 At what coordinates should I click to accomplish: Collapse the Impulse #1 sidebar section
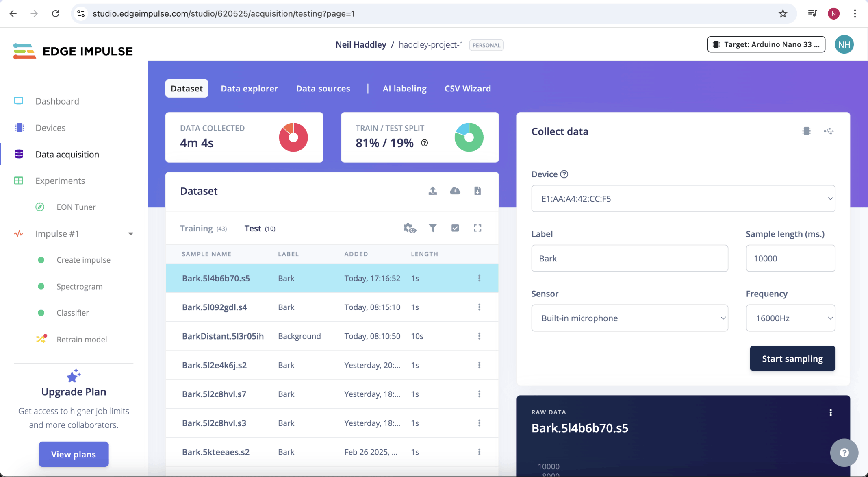(x=130, y=234)
